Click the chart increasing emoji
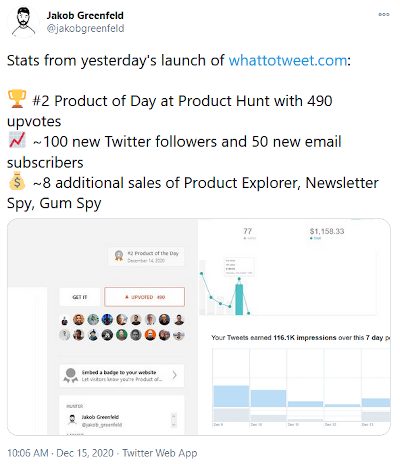Image resolution: width=400 pixels, height=464 pixels. pyautogui.click(x=17, y=140)
